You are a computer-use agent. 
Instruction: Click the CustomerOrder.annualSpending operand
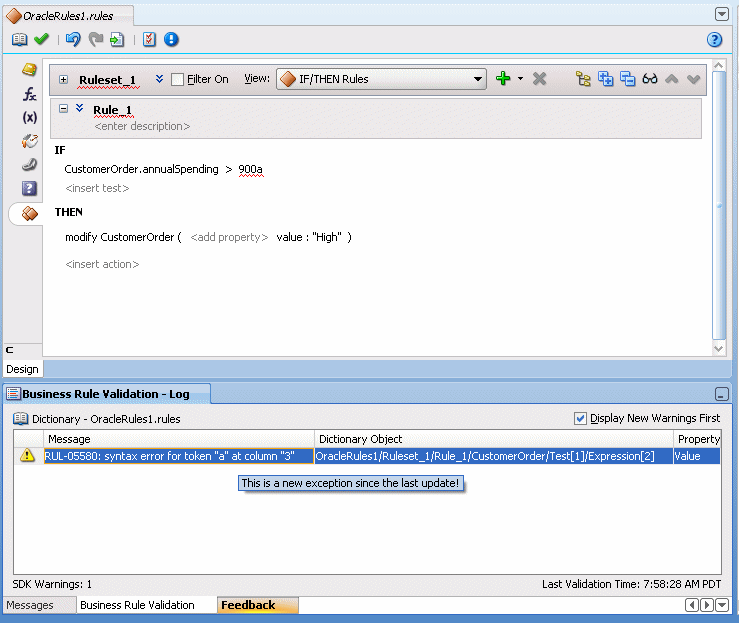(x=141, y=169)
